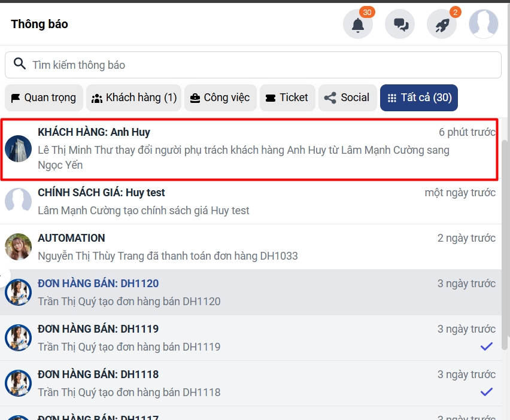This screenshot has height=420, width=510.
Task: Open the user profile avatar in the header
Action: (483, 24)
